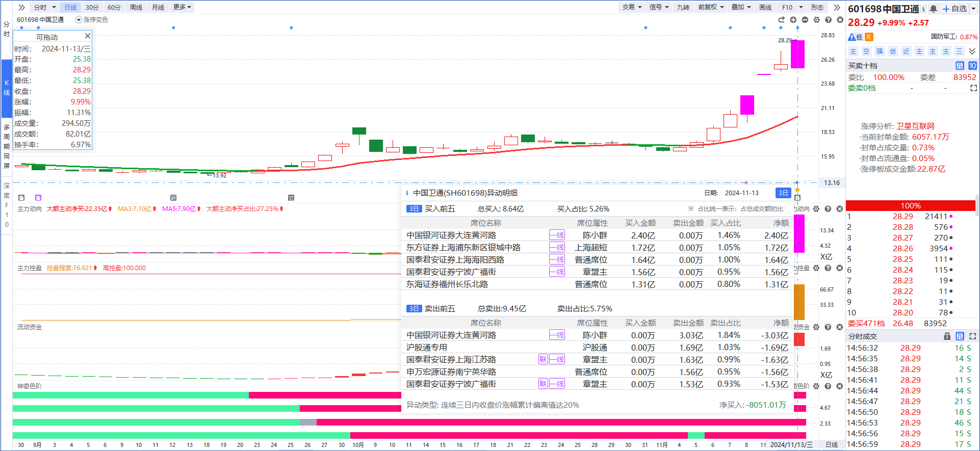The image size is (980, 451).
Task: Open main chart settings gear icon
Action: tap(816, 20)
